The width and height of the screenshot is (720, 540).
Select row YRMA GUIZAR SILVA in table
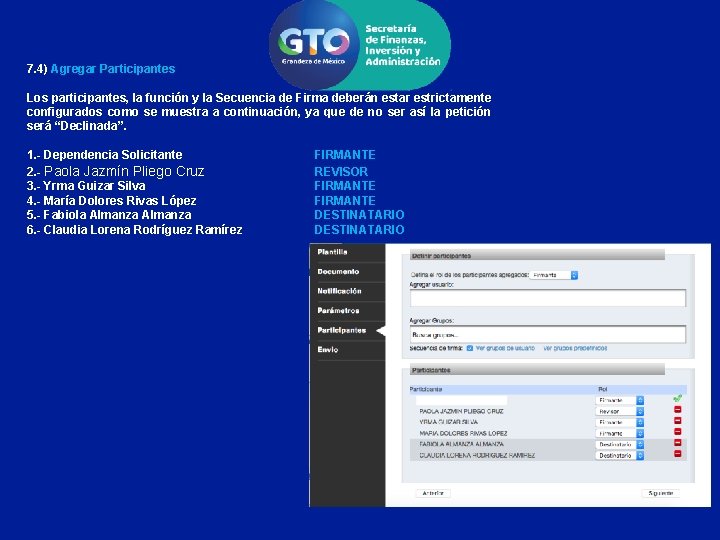point(548,422)
